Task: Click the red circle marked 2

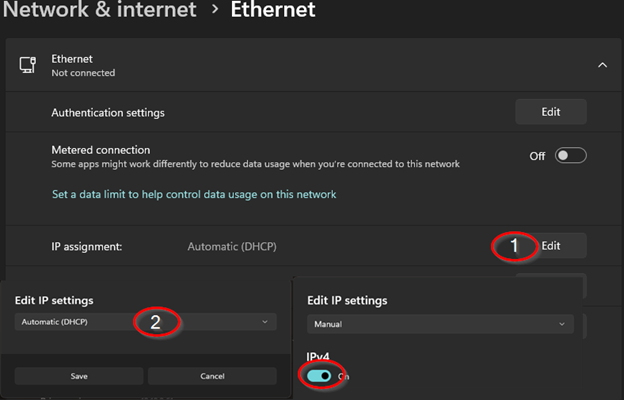Action: click(x=155, y=321)
